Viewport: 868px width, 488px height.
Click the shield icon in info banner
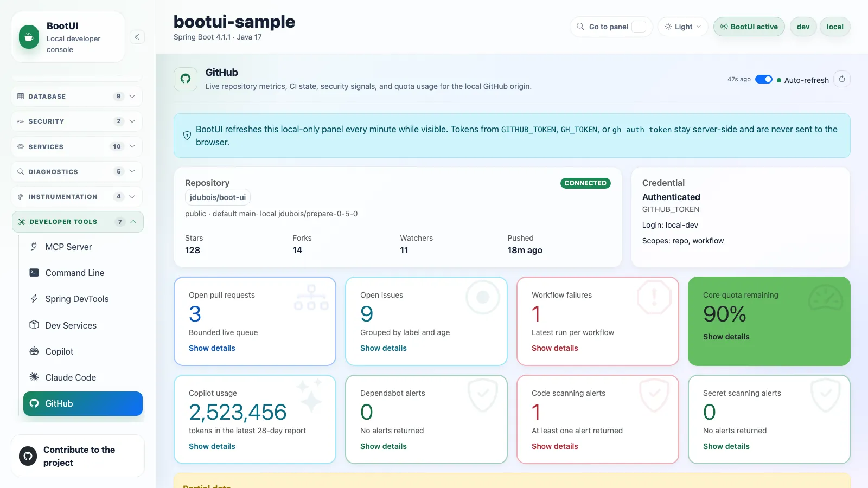tap(187, 136)
